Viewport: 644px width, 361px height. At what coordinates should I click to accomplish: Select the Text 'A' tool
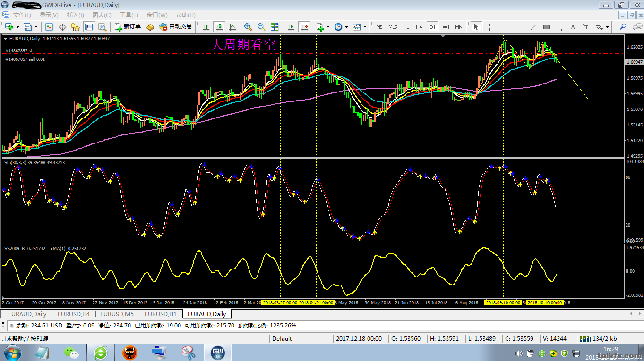pyautogui.click(x=573, y=27)
